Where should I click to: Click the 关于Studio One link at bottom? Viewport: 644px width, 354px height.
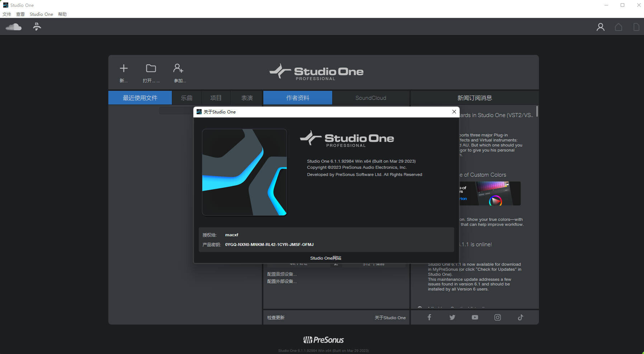pyautogui.click(x=390, y=317)
